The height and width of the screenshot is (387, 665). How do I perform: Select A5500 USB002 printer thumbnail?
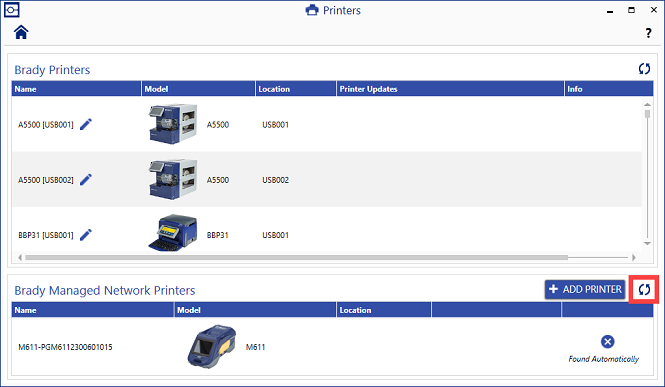point(173,179)
